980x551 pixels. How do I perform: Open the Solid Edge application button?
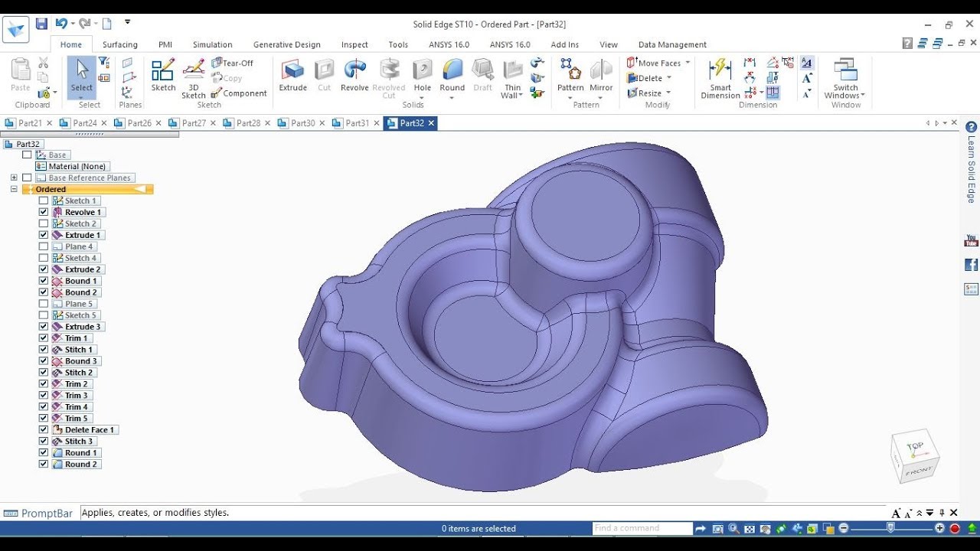(15, 30)
